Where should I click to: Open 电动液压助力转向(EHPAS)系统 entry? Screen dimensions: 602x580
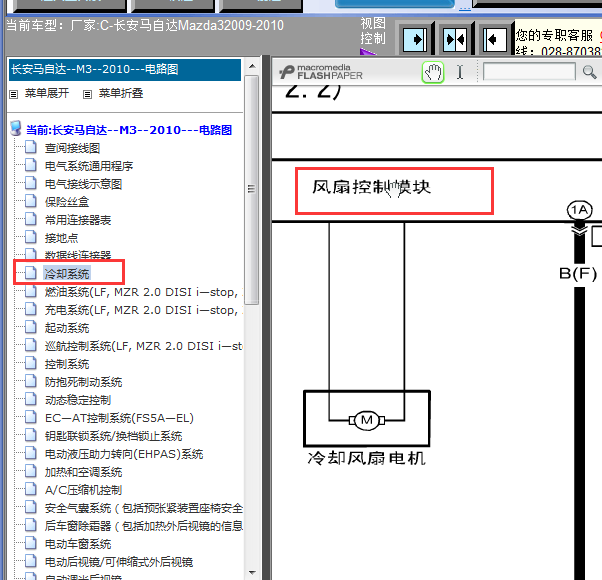(x=124, y=454)
